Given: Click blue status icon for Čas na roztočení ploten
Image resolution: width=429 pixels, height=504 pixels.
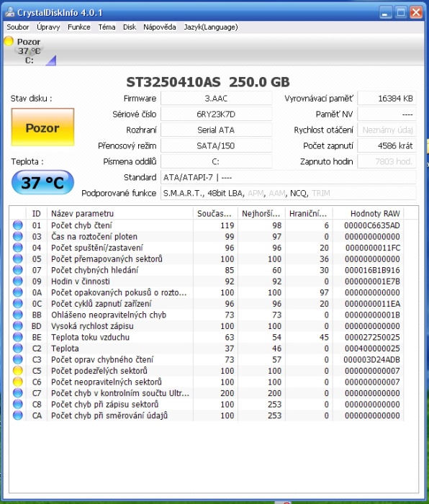Looking at the screenshot, I should click(x=18, y=236).
